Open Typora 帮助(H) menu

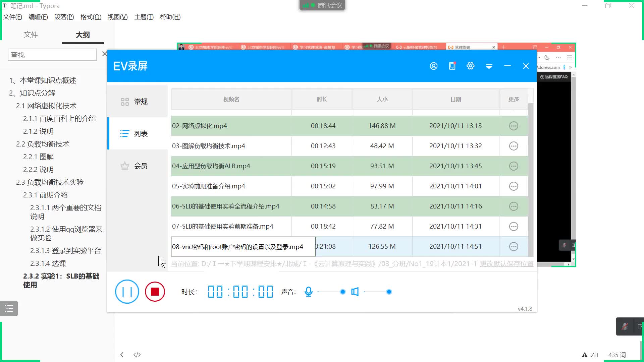[x=170, y=17]
